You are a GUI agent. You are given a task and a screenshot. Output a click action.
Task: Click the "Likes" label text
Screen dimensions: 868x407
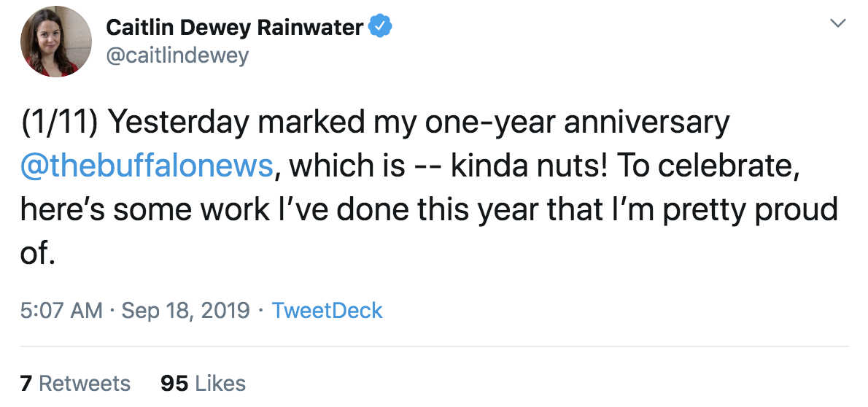[220, 383]
